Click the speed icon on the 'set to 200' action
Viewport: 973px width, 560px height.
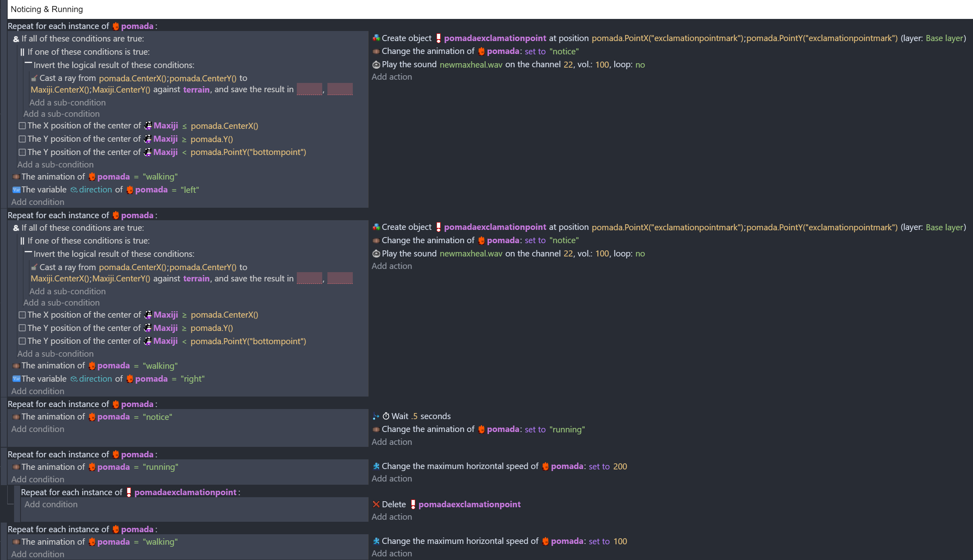coord(376,466)
